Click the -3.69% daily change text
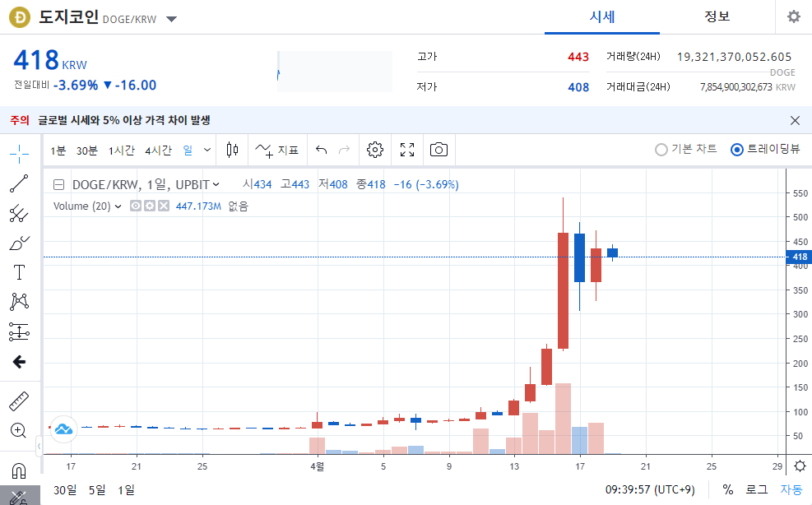812x505 pixels. pos(76,85)
